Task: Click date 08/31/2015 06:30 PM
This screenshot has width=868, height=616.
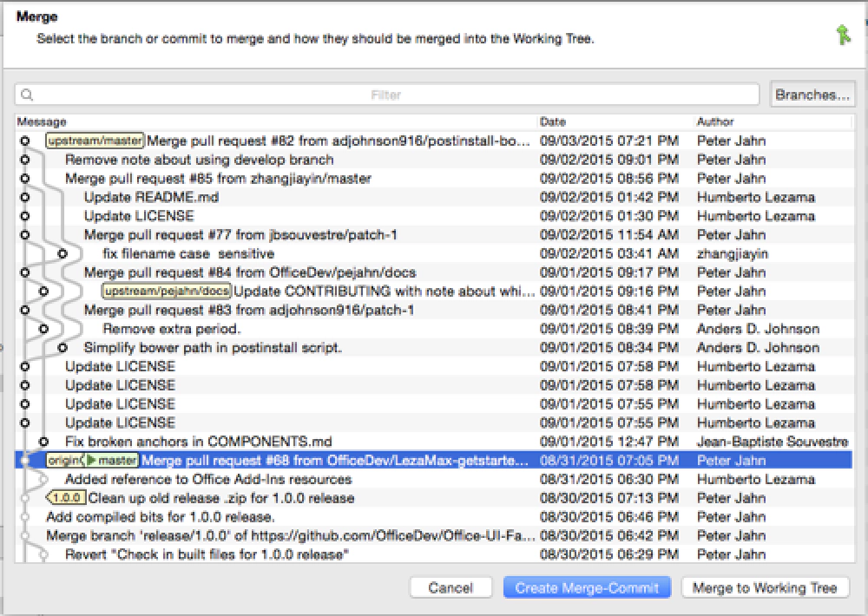Action: coord(609,479)
